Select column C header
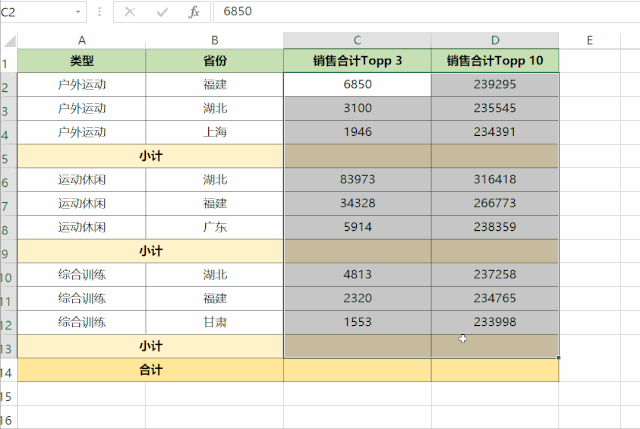Image resolution: width=640 pixels, height=429 pixels. pyautogui.click(x=357, y=40)
